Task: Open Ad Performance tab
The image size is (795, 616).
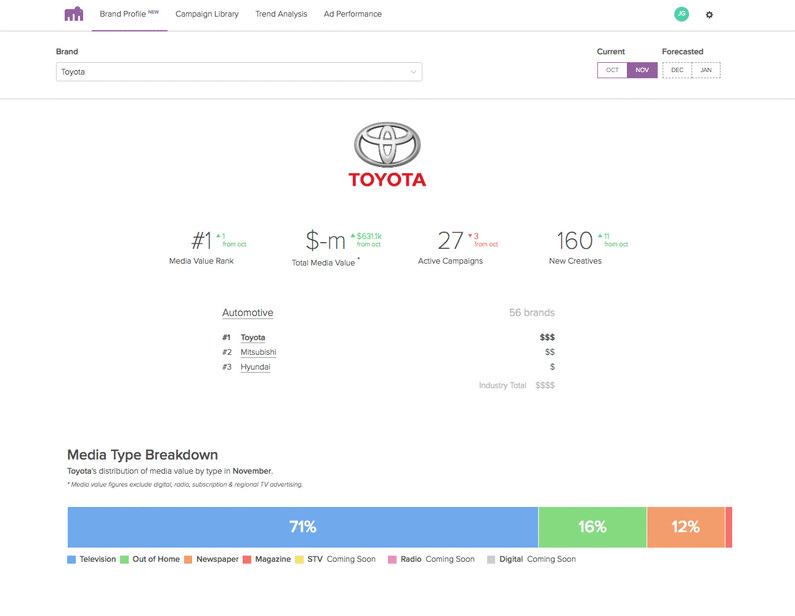Action: 353,14
